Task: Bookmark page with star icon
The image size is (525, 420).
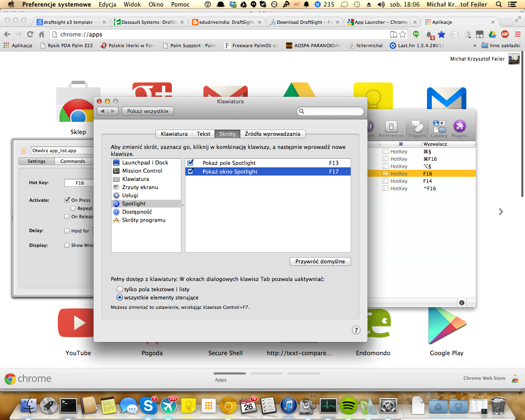Action: tap(403, 34)
